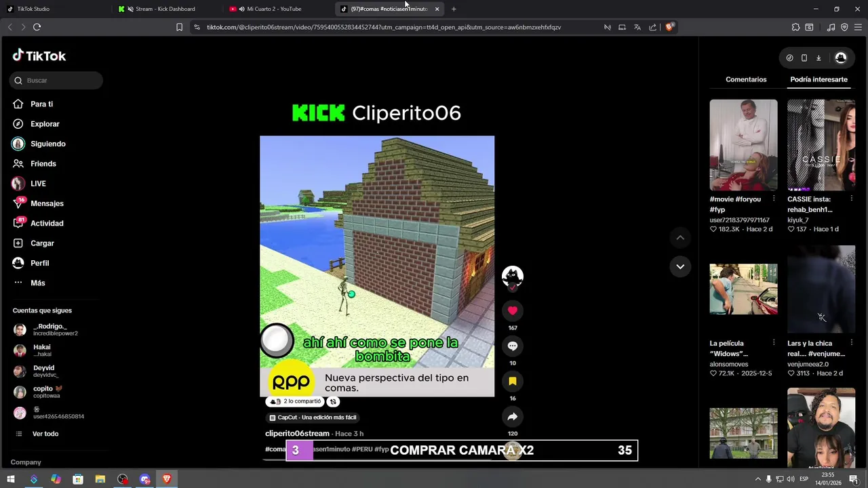
Task: Open options for Lars y la chica video
Action: [852, 343]
